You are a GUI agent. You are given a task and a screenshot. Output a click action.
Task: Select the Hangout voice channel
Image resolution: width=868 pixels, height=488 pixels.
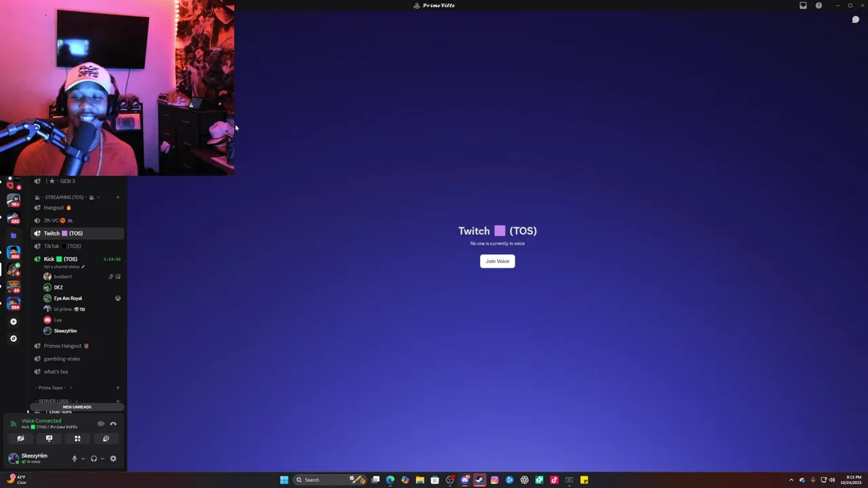77,207
